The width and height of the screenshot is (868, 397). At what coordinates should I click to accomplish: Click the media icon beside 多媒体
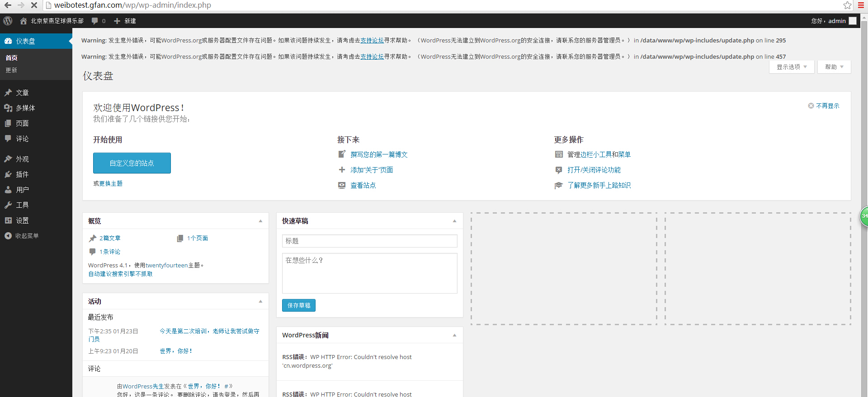click(x=8, y=108)
